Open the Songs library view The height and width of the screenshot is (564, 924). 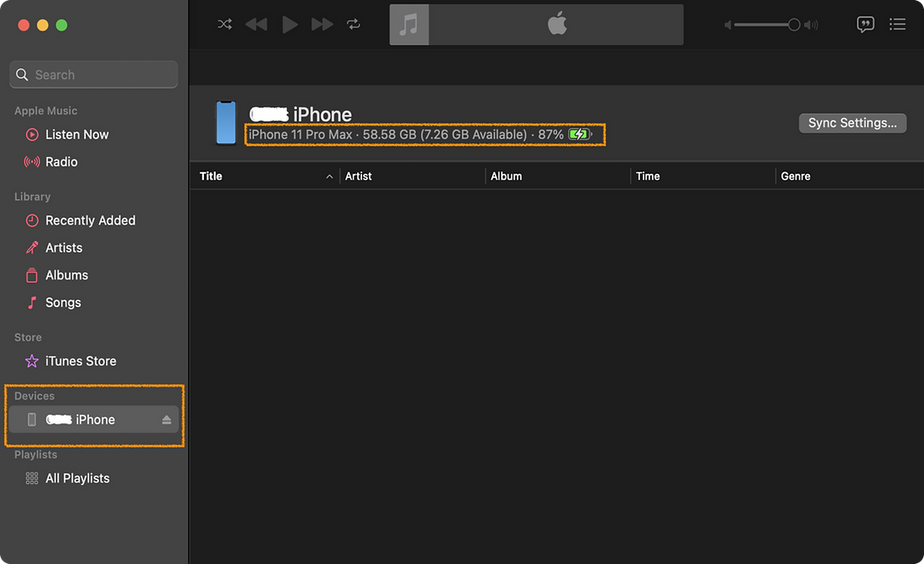coord(62,302)
